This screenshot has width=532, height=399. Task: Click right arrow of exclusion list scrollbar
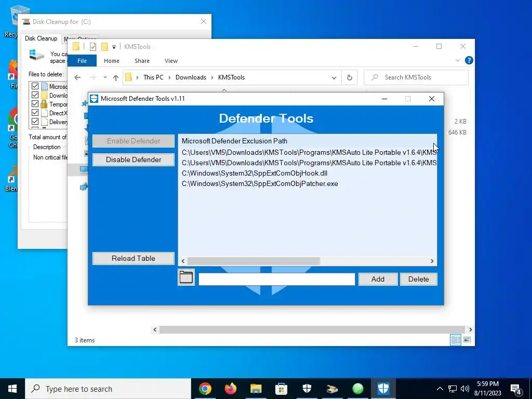point(432,261)
